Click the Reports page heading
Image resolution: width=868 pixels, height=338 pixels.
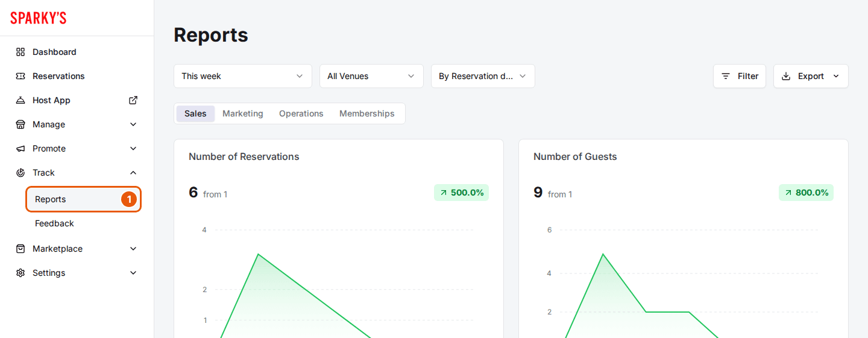click(x=211, y=35)
